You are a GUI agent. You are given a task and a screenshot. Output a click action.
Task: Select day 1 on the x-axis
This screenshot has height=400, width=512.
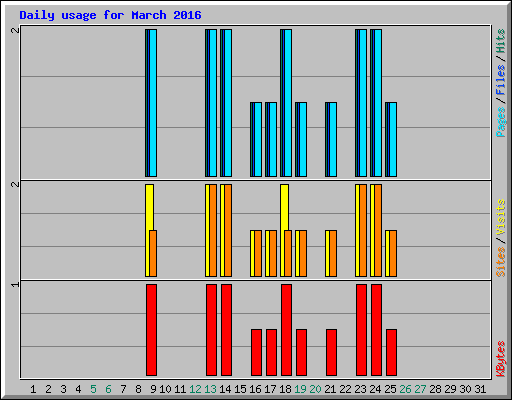click(33, 389)
